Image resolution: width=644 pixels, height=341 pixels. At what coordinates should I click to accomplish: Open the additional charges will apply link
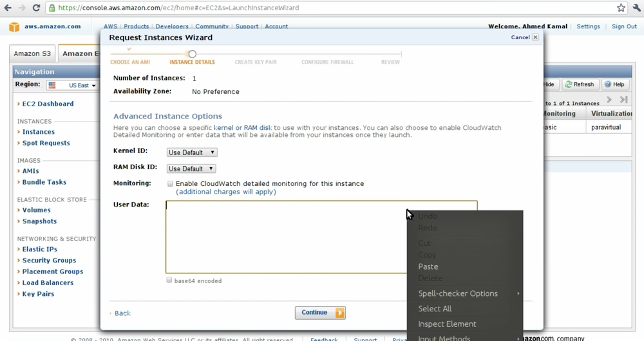[226, 192]
